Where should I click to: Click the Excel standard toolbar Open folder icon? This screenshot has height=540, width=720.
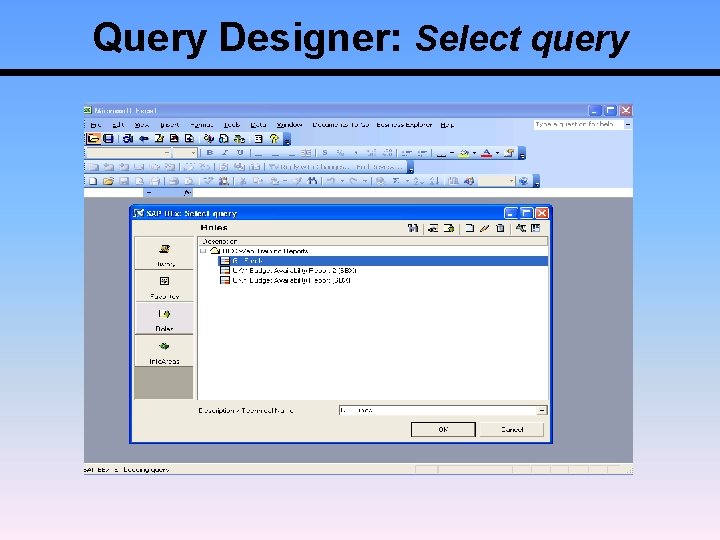click(x=108, y=181)
